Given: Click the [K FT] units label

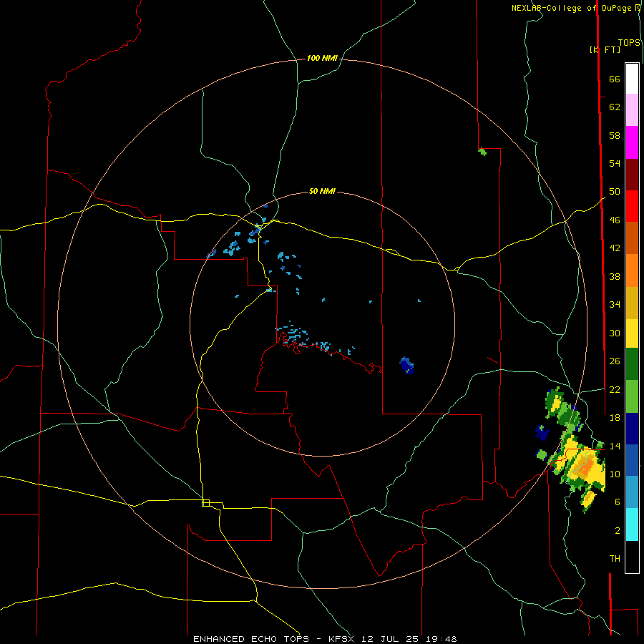Looking at the screenshot, I should (605, 49).
